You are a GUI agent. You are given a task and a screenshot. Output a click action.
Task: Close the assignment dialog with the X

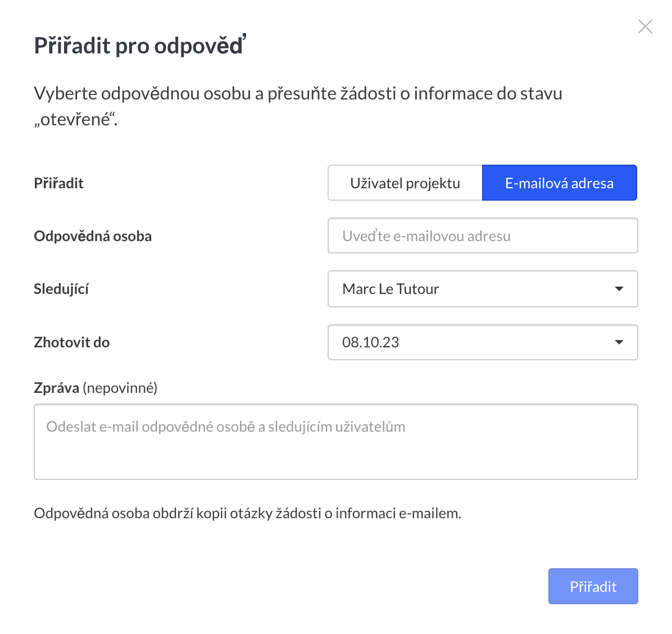coord(645,26)
